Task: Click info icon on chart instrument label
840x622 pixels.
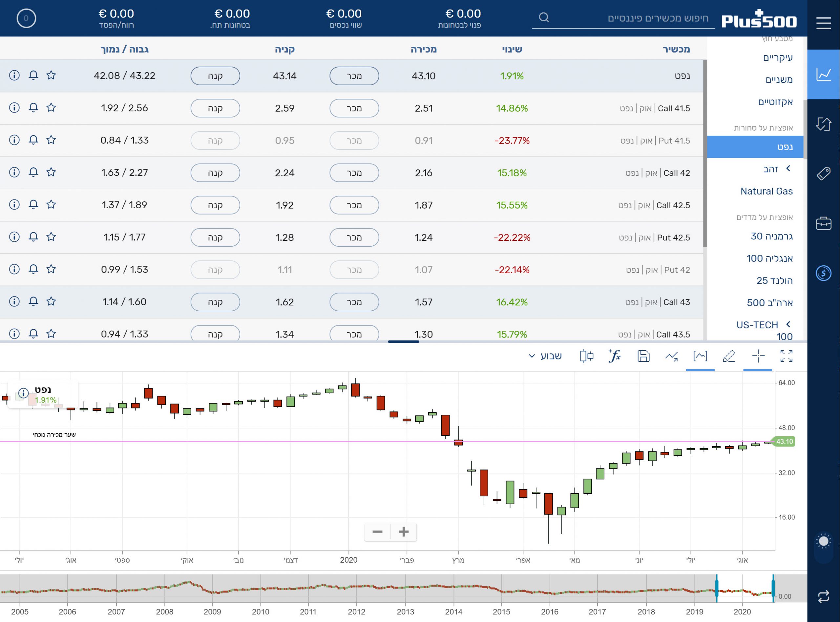Action: click(23, 393)
